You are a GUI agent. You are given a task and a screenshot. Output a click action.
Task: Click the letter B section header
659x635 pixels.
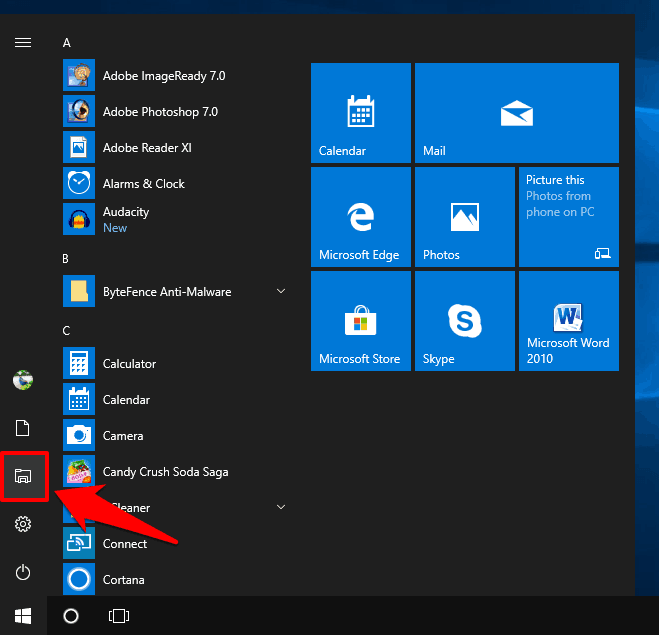[x=66, y=259]
